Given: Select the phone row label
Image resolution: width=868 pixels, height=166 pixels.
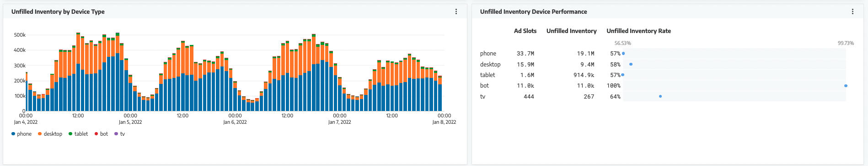Looking at the screenshot, I should pos(488,54).
